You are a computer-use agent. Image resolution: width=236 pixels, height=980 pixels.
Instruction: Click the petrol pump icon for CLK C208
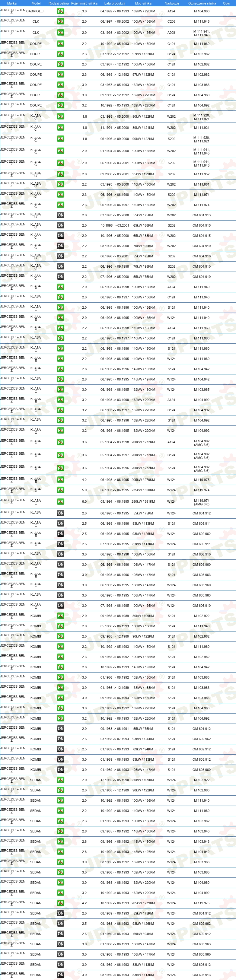tap(61, 22)
